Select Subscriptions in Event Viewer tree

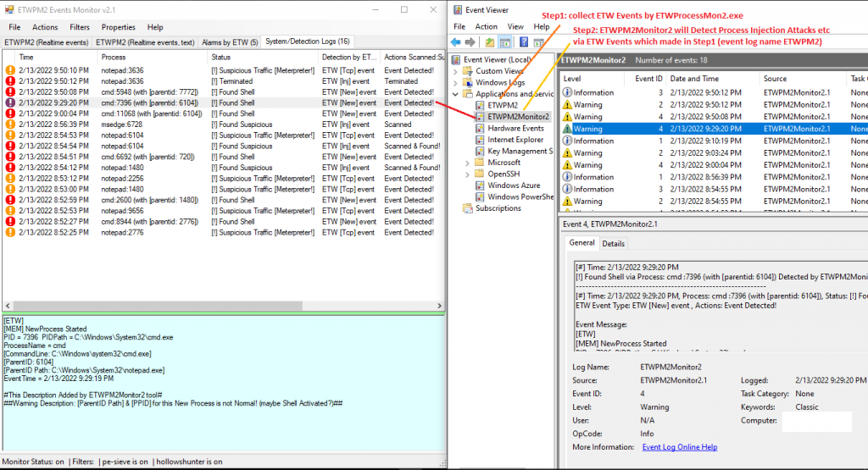click(x=498, y=208)
